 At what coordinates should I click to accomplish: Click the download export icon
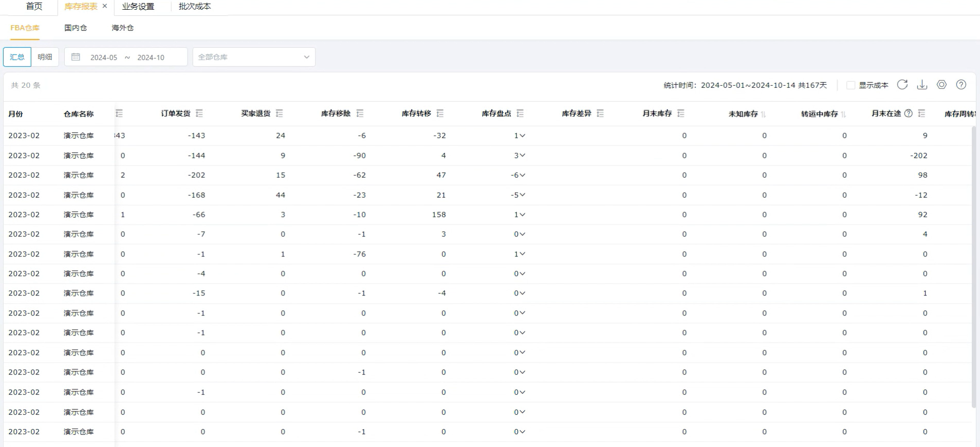[922, 85]
